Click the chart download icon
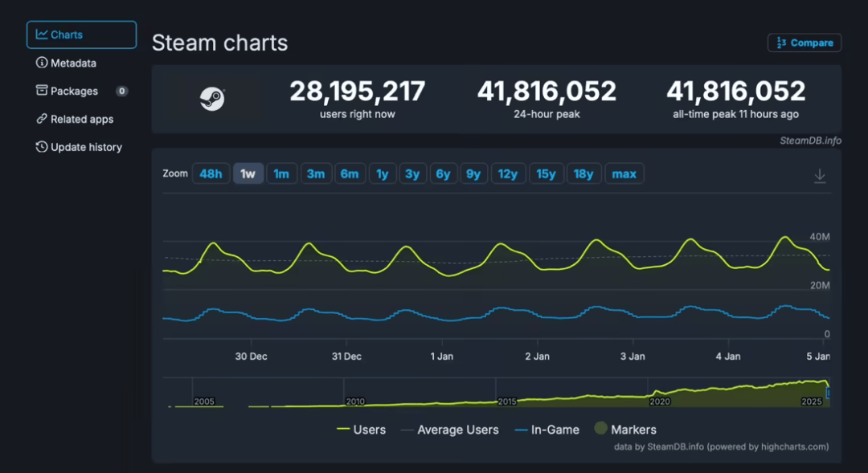The image size is (868, 473). [820, 176]
